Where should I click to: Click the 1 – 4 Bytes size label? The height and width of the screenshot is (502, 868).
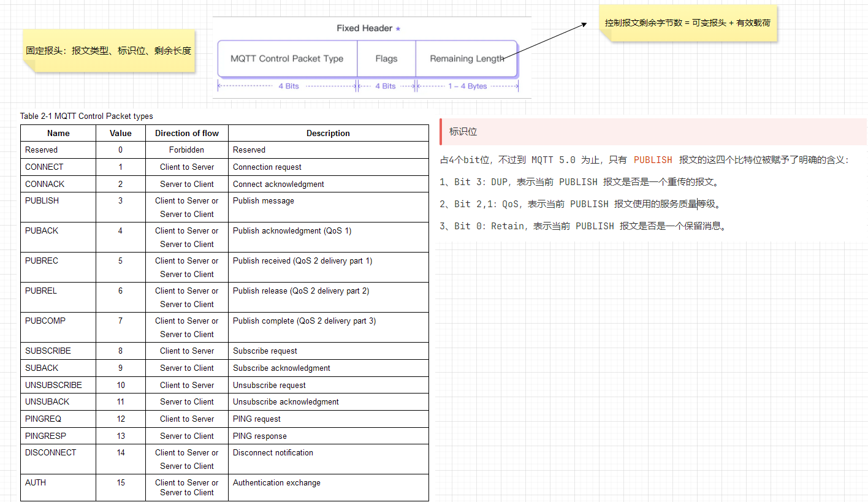click(467, 86)
